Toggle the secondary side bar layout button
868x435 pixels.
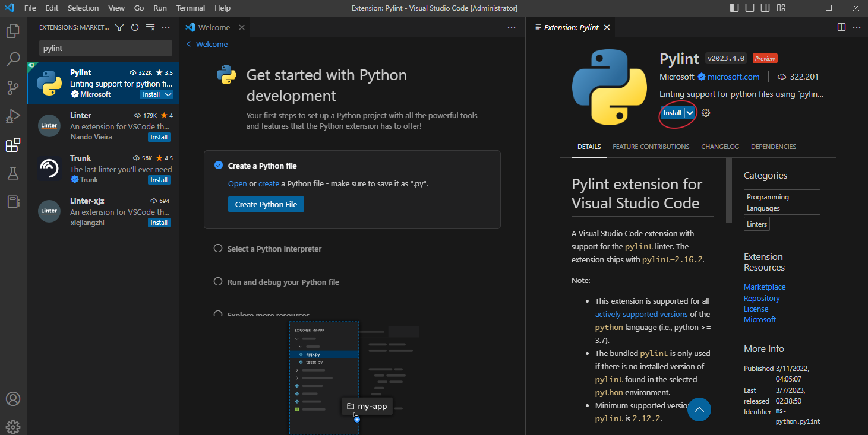pyautogui.click(x=765, y=8)
